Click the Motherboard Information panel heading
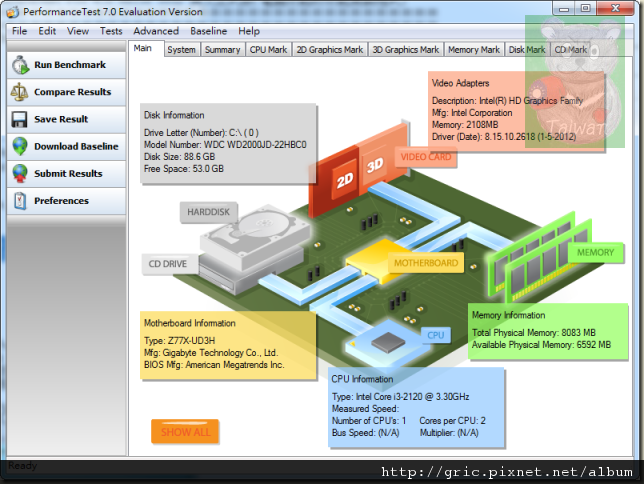The image size is (644, 484). (189, 323)
